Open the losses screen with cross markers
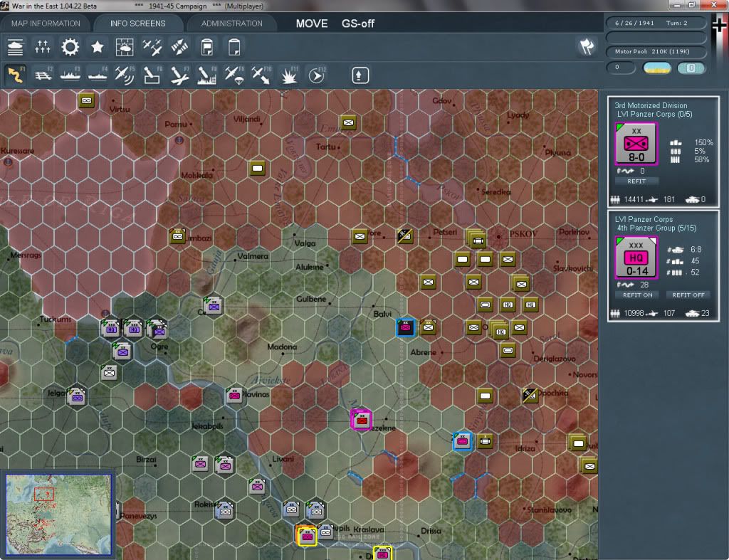 pos(42,48)
